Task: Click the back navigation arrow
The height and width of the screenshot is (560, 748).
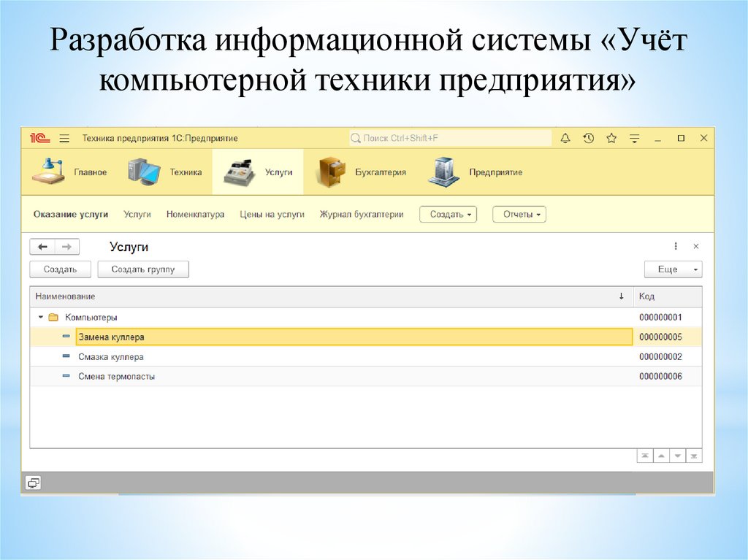Action: [42, 247]
